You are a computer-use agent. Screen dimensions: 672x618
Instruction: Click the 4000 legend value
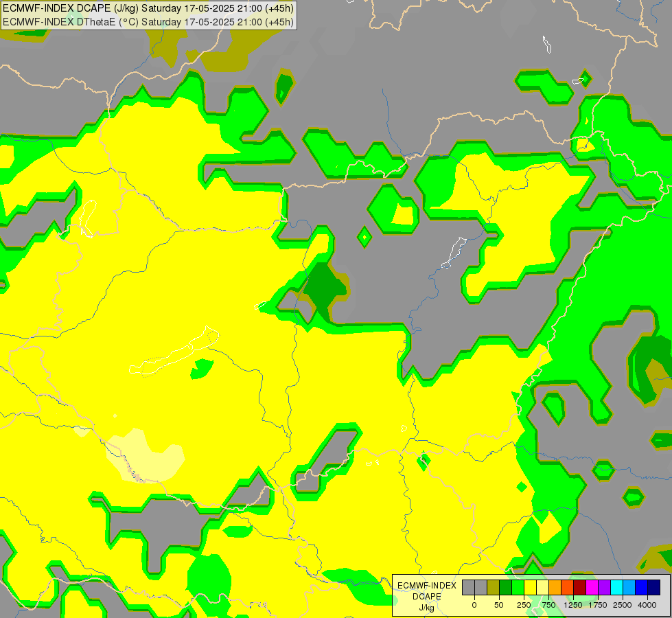[x=647, y=605]
